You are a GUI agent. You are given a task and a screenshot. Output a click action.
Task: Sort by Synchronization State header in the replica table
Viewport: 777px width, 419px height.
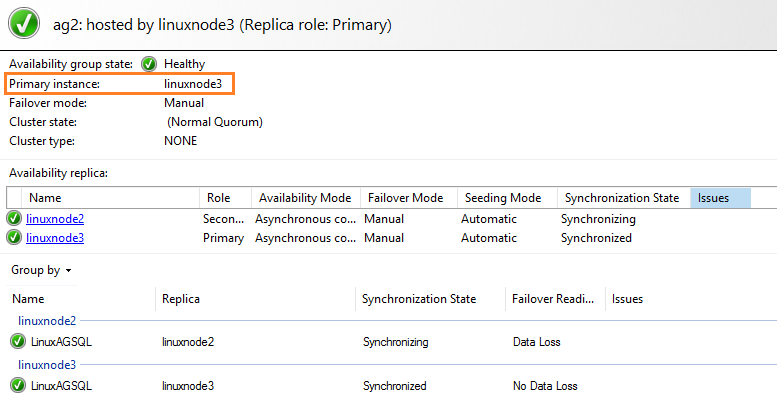pos(621,198)
